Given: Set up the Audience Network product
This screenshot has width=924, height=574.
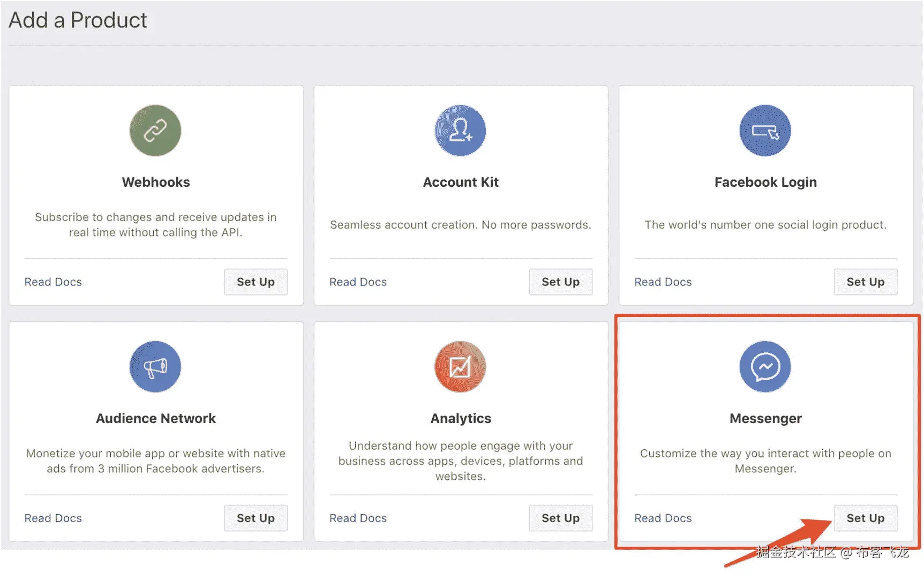Looking at the screenshot, I should coord(256,518).
